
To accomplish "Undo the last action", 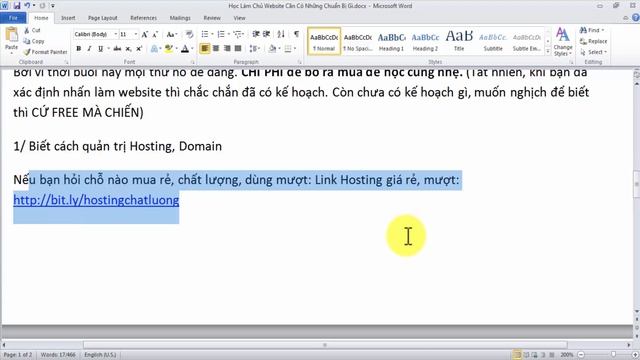I will click(x=27, y=6).
